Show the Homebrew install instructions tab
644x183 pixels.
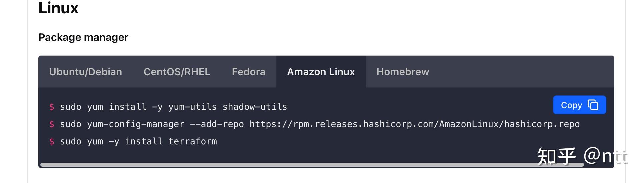click(403, 72)
